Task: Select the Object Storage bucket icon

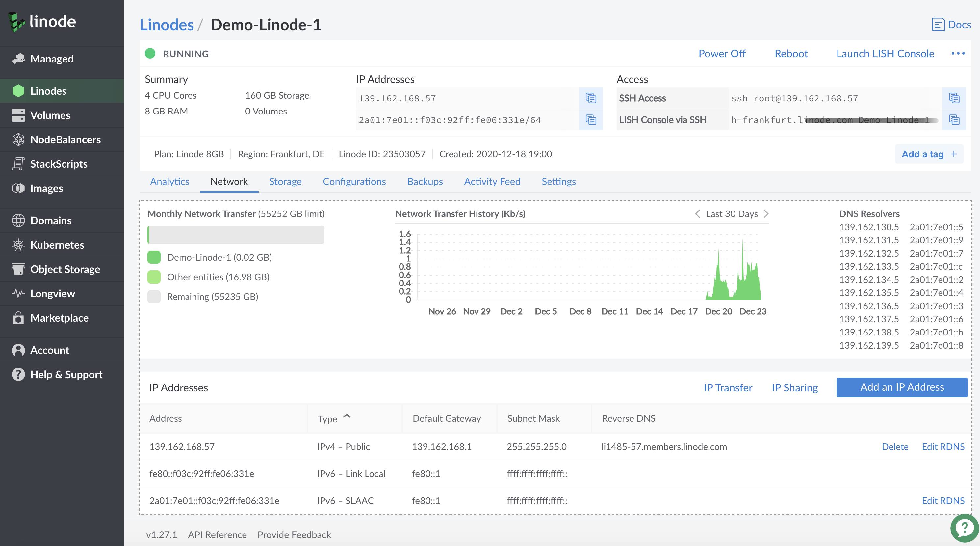Action: (18, 269)
